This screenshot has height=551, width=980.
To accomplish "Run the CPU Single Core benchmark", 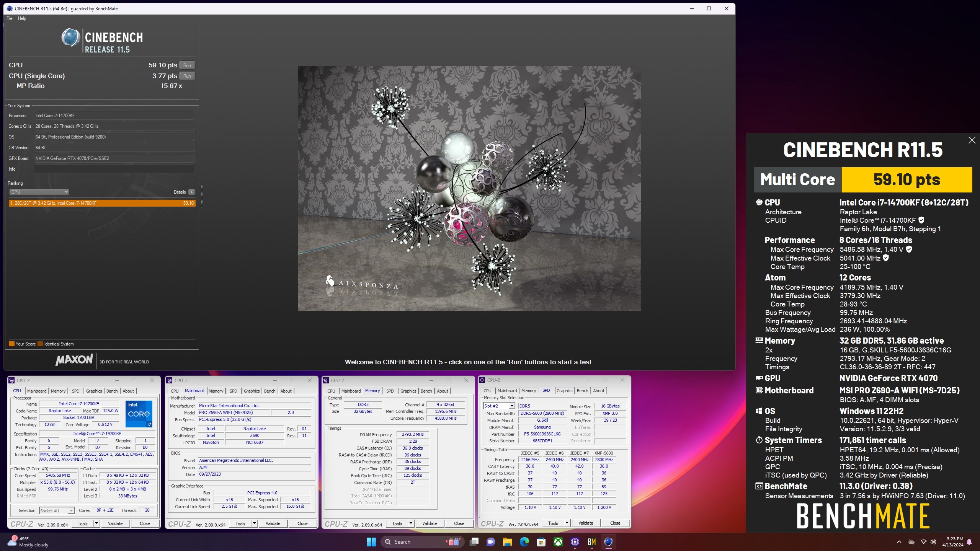I will tap(187, 76).
